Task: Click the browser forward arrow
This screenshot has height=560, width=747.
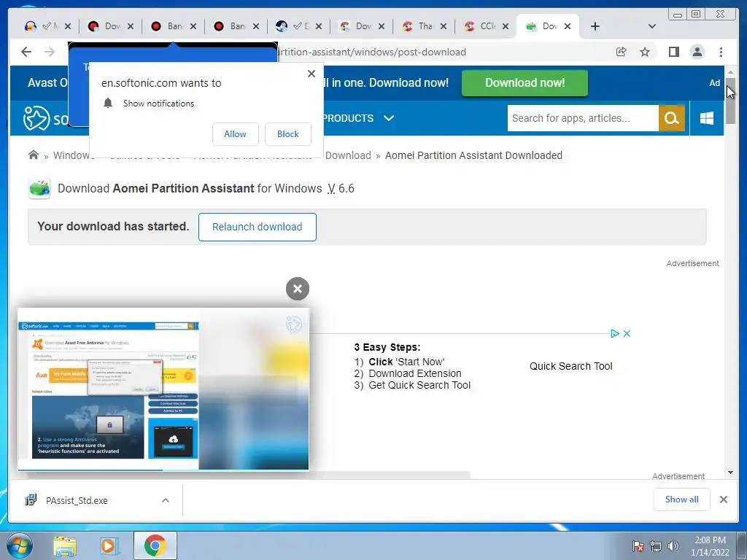Action: point(50,52)
